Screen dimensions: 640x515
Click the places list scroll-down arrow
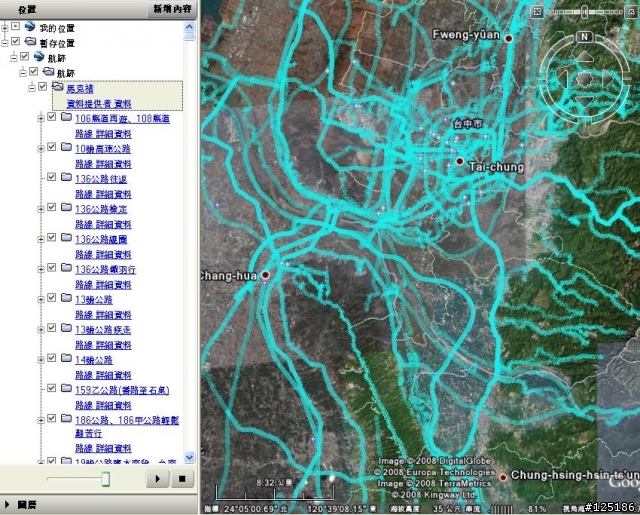189,457
